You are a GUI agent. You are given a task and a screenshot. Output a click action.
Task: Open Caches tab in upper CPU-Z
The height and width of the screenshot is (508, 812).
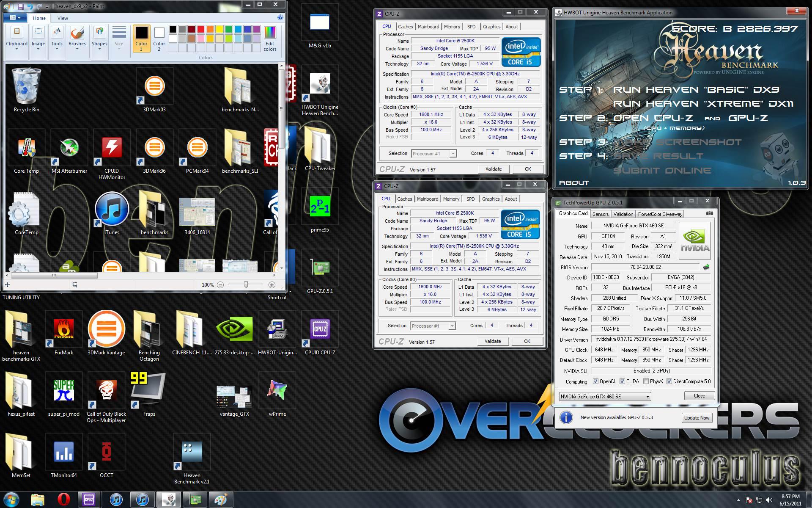405,27
